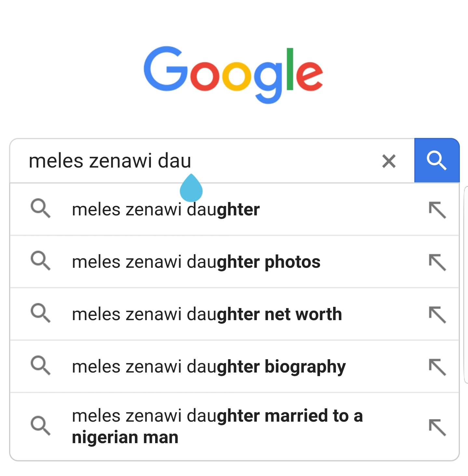Viewport: 468px width, 476px height.
Task: Click the Google logo
Action: pyautogui.click(x=233, y=74)
